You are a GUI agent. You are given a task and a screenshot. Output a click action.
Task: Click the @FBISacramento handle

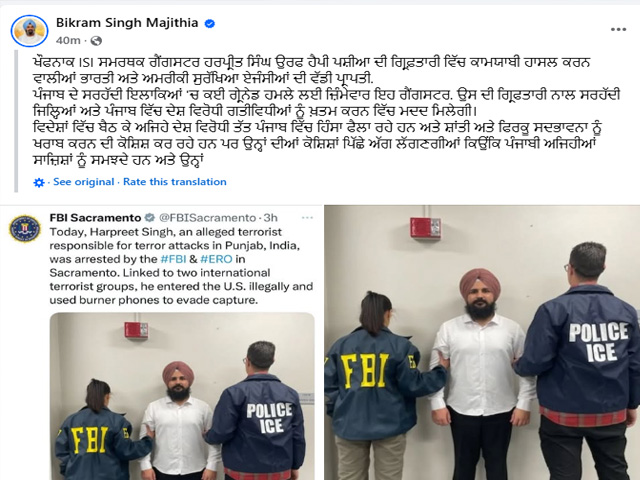click(207, 218)
